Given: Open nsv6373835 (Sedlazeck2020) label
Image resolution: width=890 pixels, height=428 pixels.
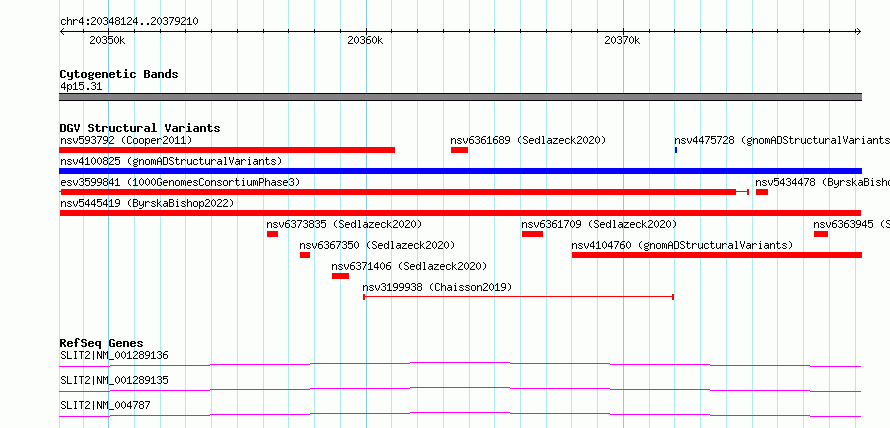Looking at the screenshot, I should pyautogui.click(x=345, y=224).
